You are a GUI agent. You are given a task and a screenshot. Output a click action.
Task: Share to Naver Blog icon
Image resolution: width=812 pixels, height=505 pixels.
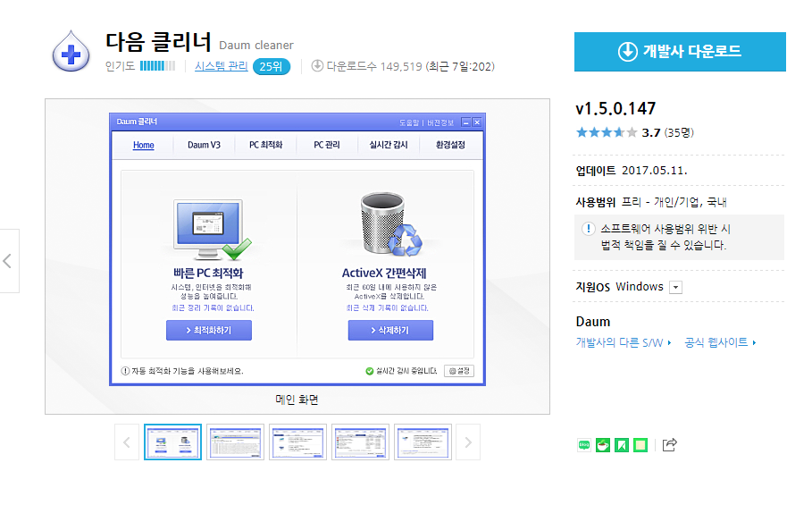point(584,445)
